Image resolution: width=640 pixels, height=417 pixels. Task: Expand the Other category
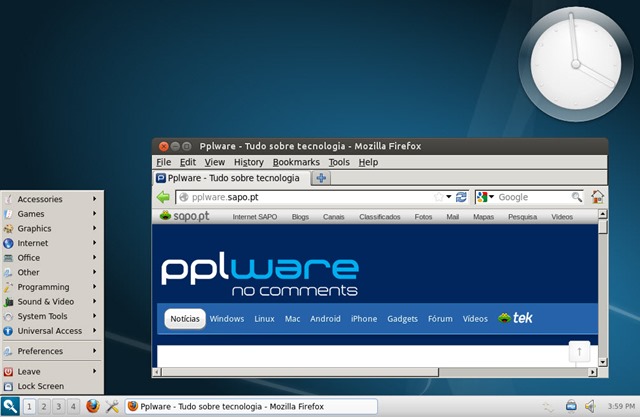[x=51, y=272]
